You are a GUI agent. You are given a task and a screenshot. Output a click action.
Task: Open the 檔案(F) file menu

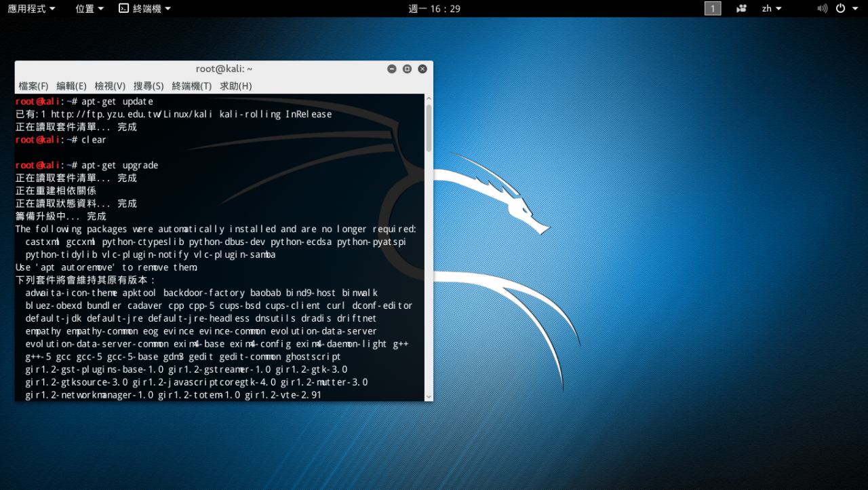(x=33, y=86)
